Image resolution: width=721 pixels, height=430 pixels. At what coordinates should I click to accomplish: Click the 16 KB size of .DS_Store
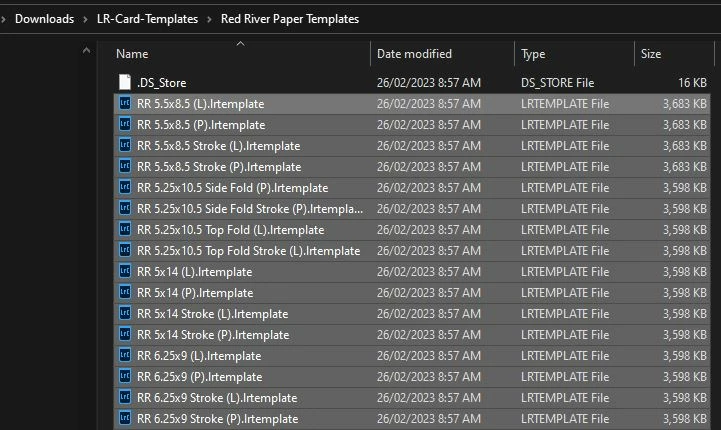coord(692,83)
